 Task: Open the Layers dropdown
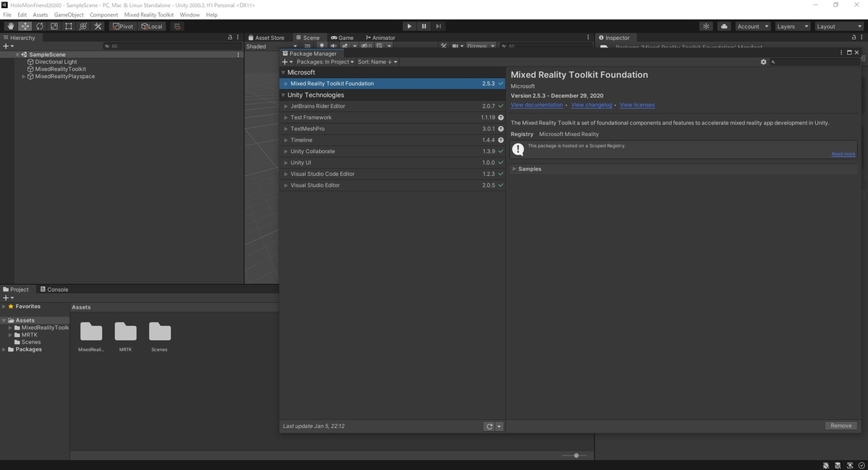pyautogui.click(x=792, y=26)
